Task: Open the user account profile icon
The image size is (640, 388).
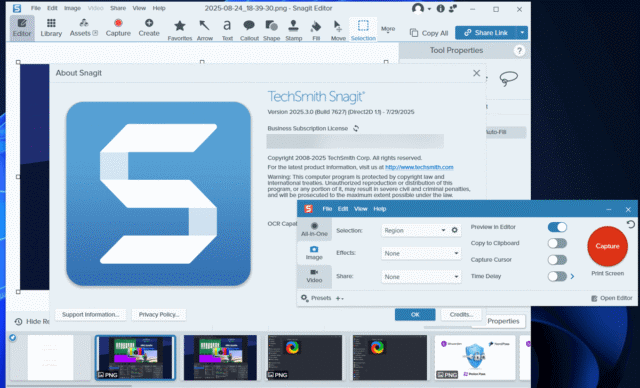Action: pyautogui.click(x=418, y=9)
